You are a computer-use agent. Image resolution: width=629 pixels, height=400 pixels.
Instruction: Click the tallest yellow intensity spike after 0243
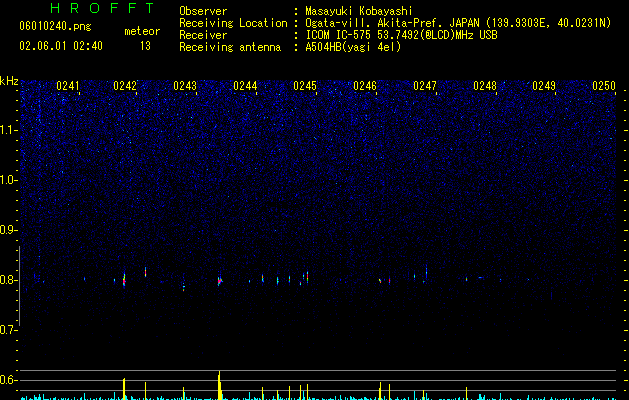[219, 385]
